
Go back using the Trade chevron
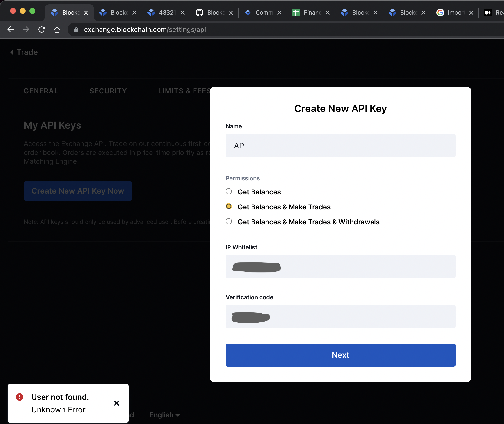pyautogui.click(x=12, y=52)
